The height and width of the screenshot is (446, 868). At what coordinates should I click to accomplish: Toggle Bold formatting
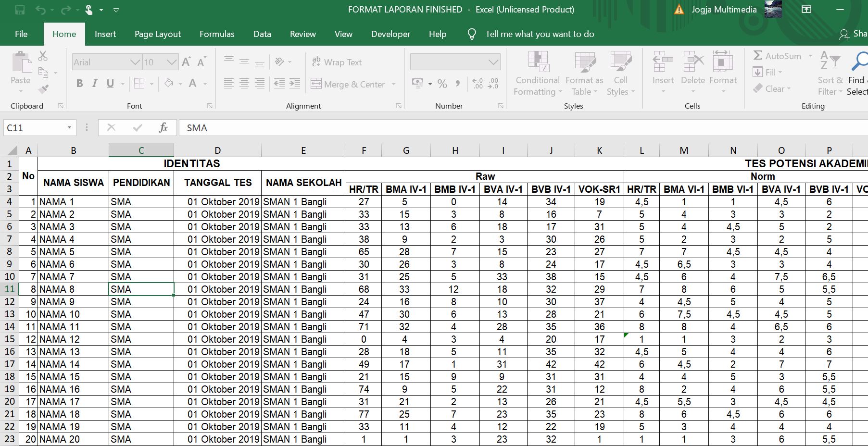point(80,84)
